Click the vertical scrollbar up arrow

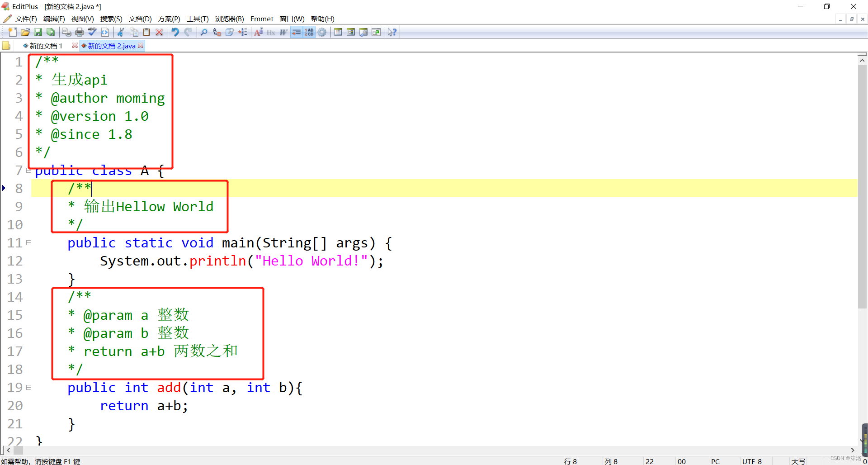[x=862, y=60]
